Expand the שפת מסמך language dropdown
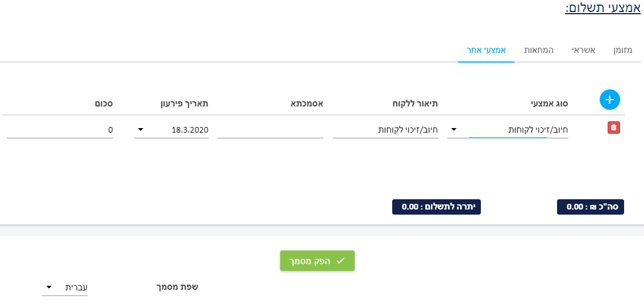This screenshot has height=304, width=644. pos(49,287)
